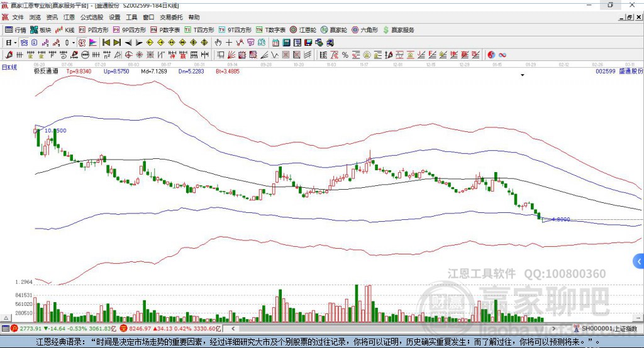
Task: Open the 行情 quotes toolbar button
Action: pyautogui.click(x=16, y=30)
